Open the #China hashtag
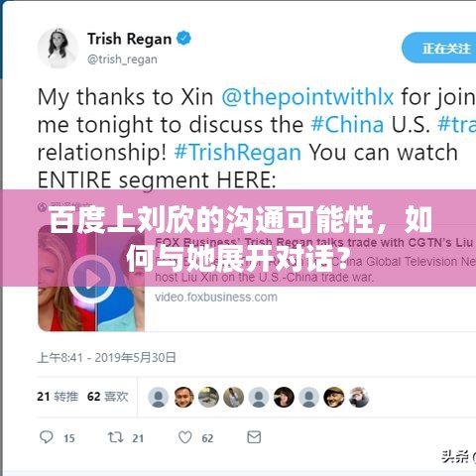 [x=347, y=125]
